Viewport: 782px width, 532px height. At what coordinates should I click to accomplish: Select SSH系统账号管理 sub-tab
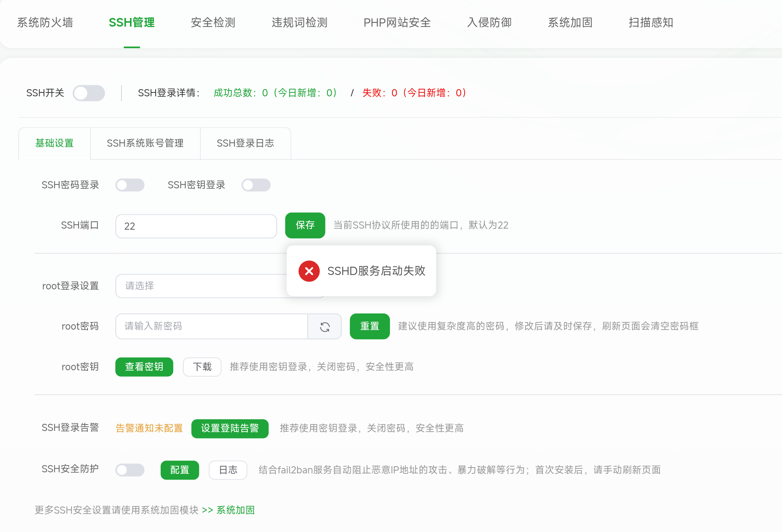[145, 143]
